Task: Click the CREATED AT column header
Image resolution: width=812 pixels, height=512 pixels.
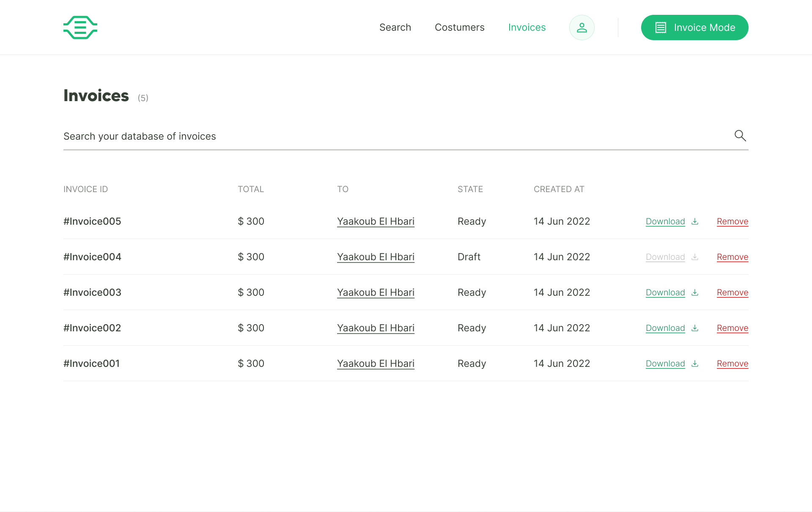Action: tap(559, 189)
